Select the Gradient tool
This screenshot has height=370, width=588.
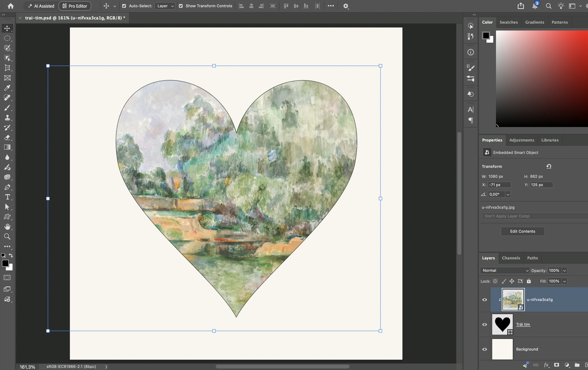click(7, 147)
